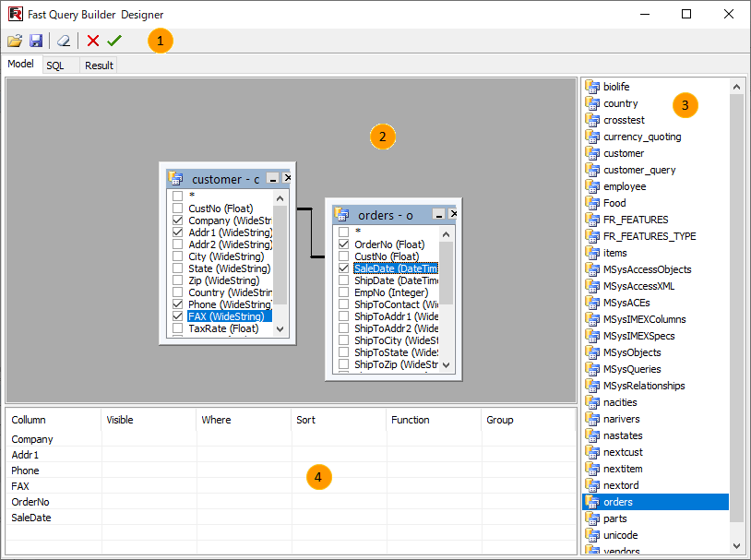The width and height of the screenshot is (751, 560).
Task: Enable the ShipDate checkbox in orders
Action: (x=343, y=280)
